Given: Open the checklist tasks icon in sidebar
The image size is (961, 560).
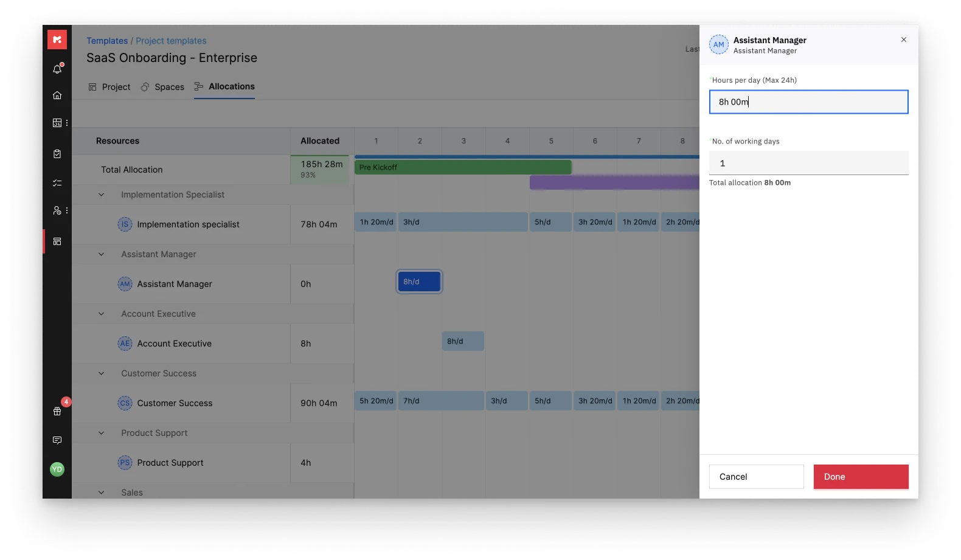Looking at the screenshot, I should (57, 182).
